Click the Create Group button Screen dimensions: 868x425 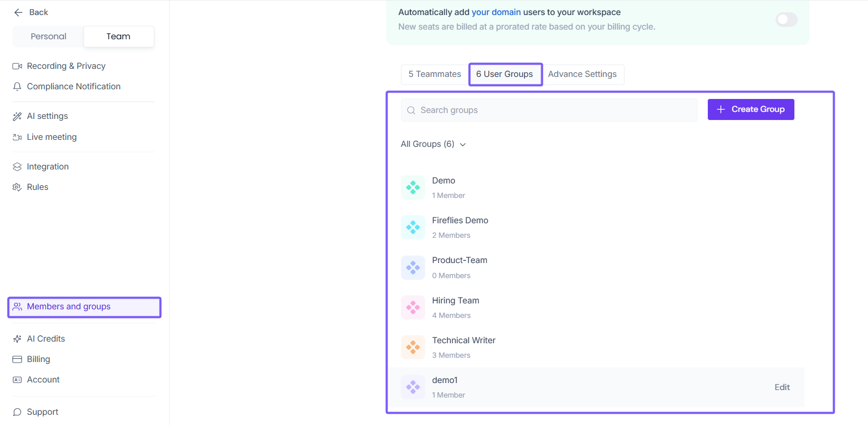pyautogui.click(x=750, y=110)
